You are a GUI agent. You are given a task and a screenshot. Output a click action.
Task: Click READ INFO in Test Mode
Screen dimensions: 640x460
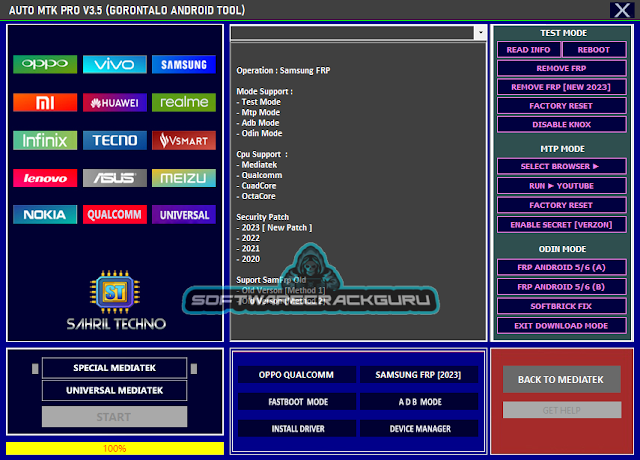529,50
